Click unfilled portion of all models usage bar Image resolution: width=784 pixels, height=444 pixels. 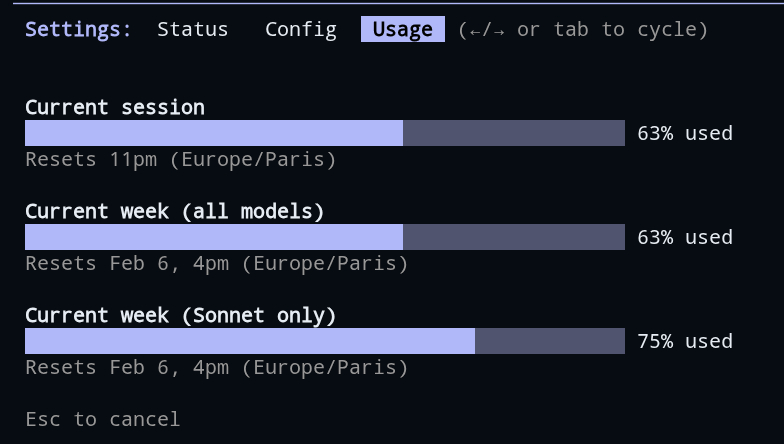pyautogui.click(x=514, y=237)
